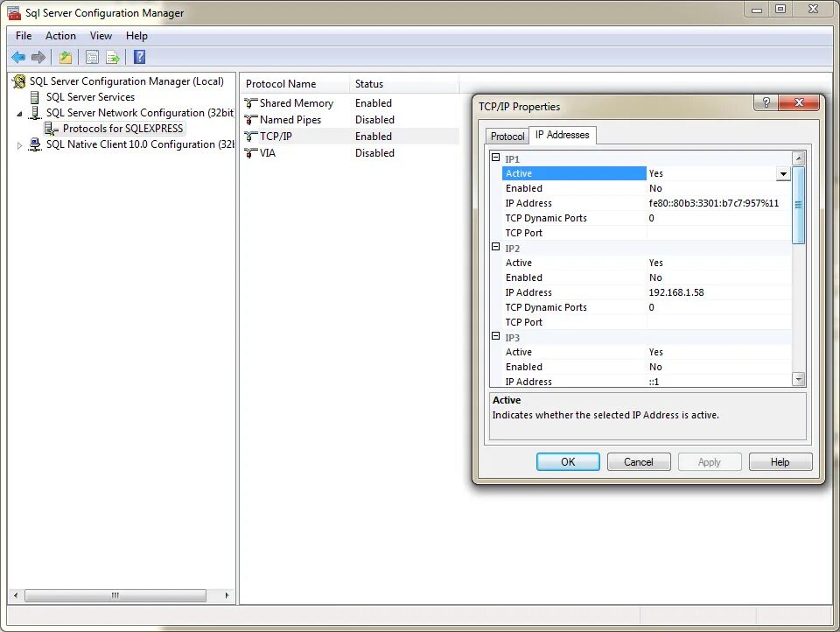Select the IP1 TCP Dynamic Ports row

point(647,218)
